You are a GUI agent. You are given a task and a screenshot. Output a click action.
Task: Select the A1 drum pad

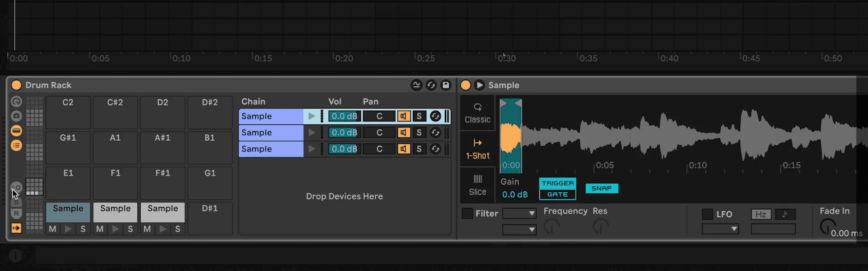[115, 147]
